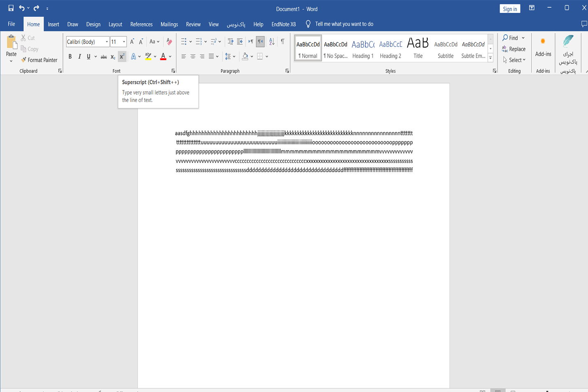Run the Persian Paknevis feather add-in

point(568,41)
